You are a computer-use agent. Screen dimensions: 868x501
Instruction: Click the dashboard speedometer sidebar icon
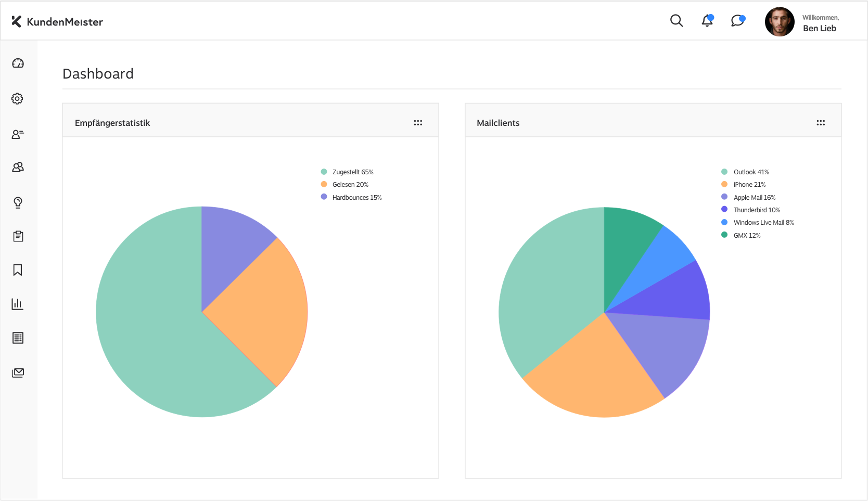tap(18, 63)
